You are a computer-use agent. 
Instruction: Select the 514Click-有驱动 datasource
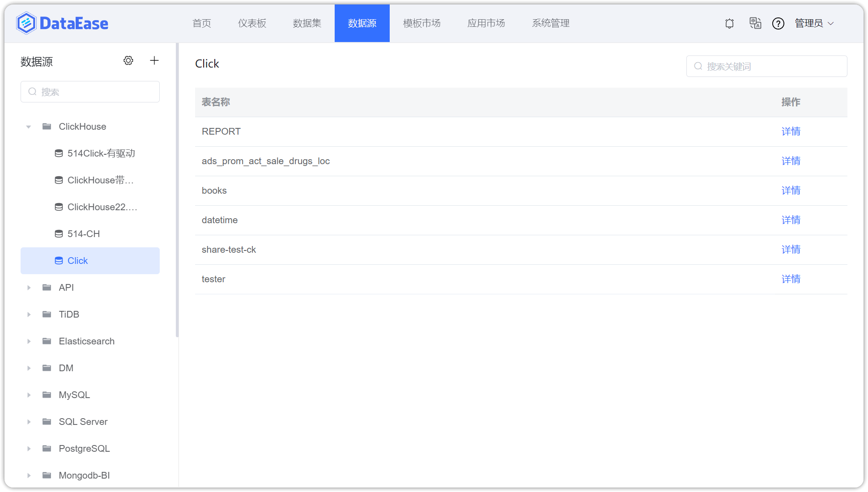pos(99,153)
